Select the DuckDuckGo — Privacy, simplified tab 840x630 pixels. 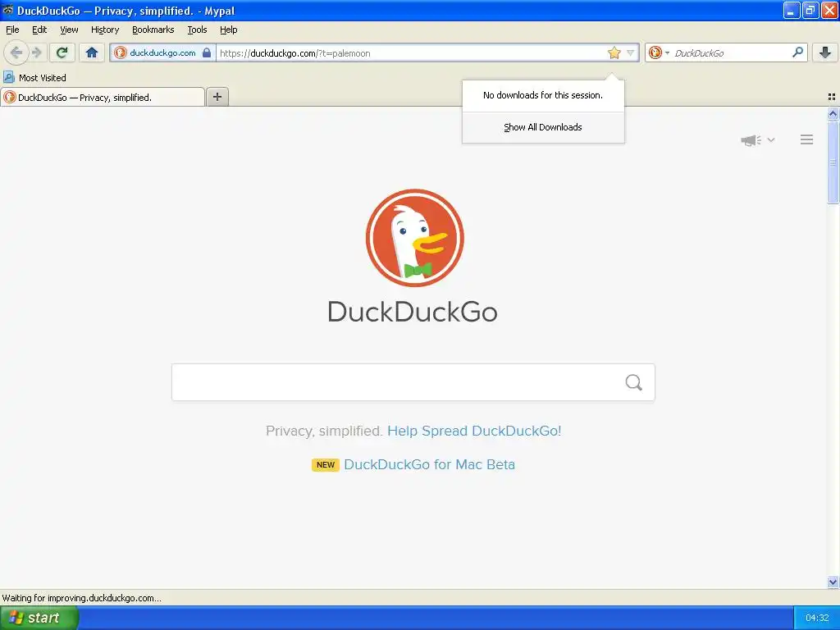coord(103,97)
